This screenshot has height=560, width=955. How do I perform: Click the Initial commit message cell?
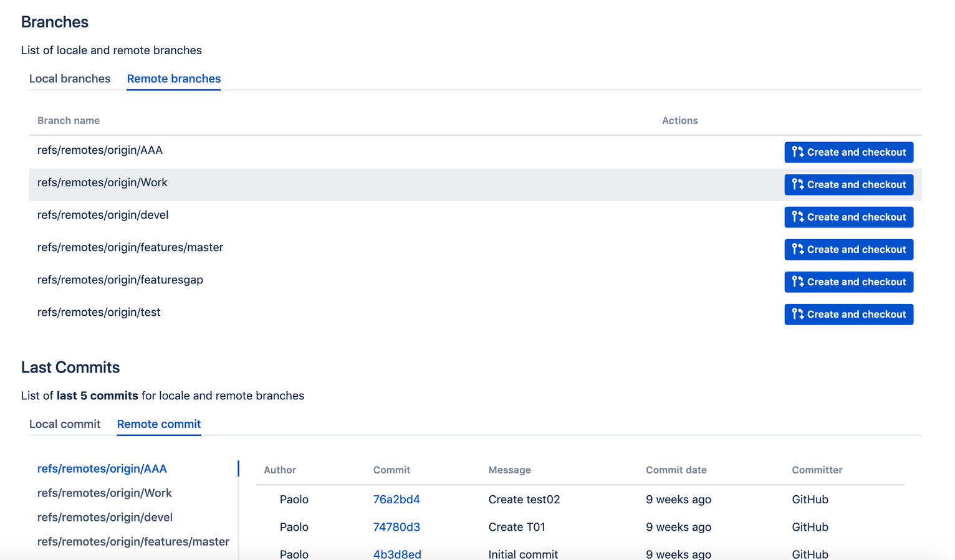pyautogui.click(x=523, y=554)
